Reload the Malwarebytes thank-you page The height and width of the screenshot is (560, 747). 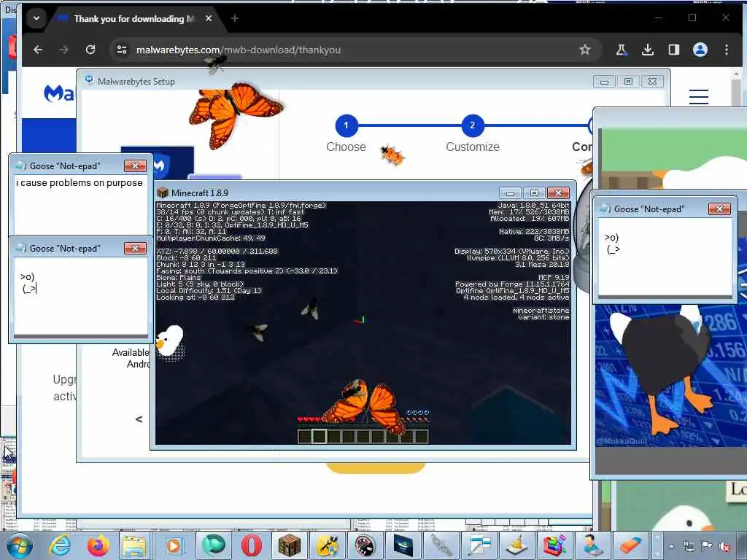click(90, 50)
